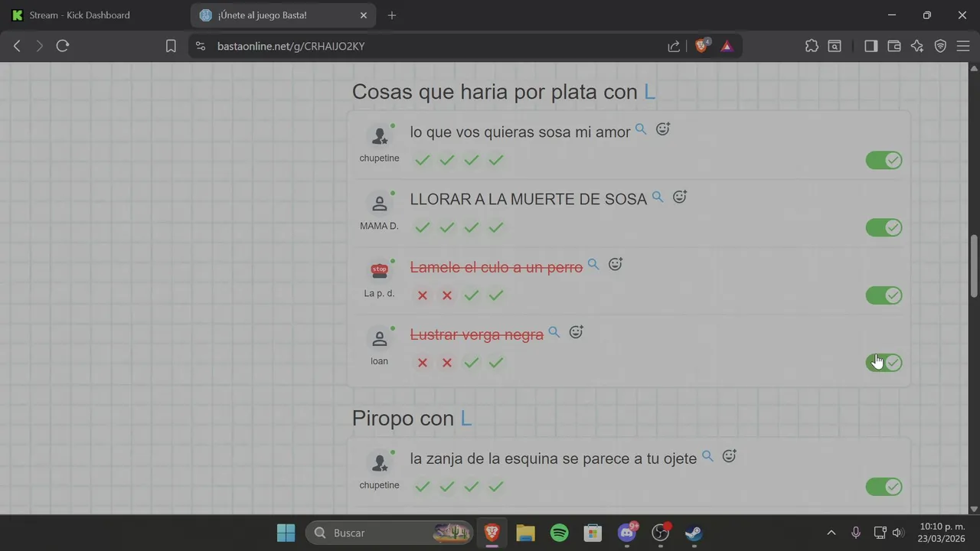Screen dimensions: 980x551
Task: Search 'LLORAR A LA MUERTE DE SOSA' answer
Action: coord(658,197)
